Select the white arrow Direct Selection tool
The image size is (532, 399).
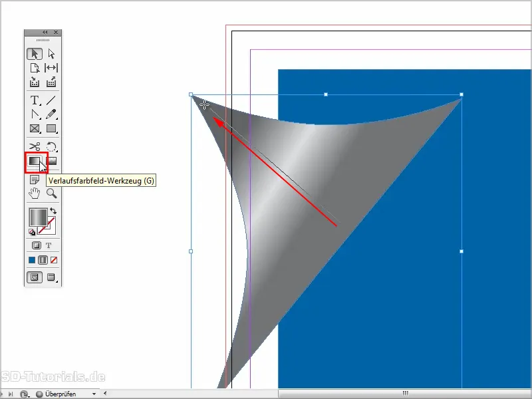coord(51,54)
